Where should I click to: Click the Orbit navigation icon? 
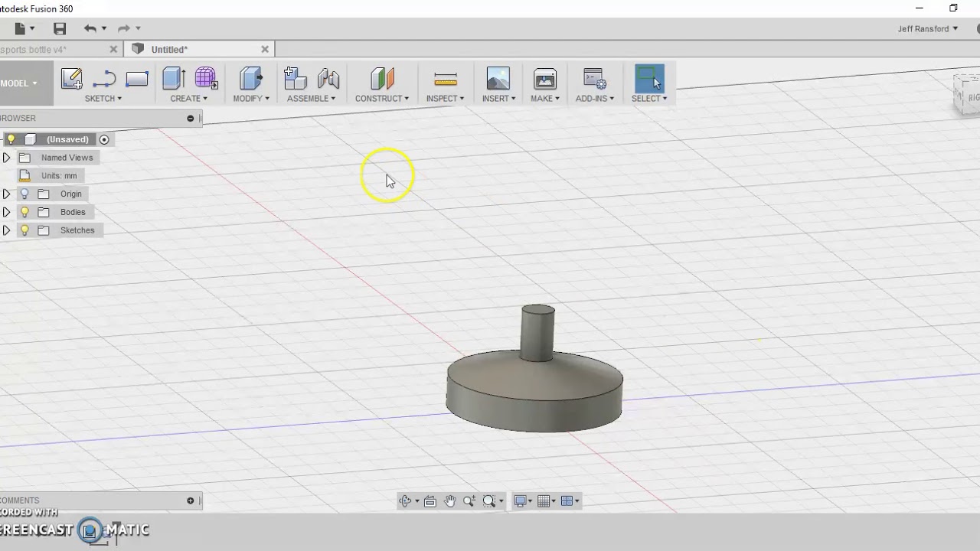pyautogui.click(x=406, y=500)
